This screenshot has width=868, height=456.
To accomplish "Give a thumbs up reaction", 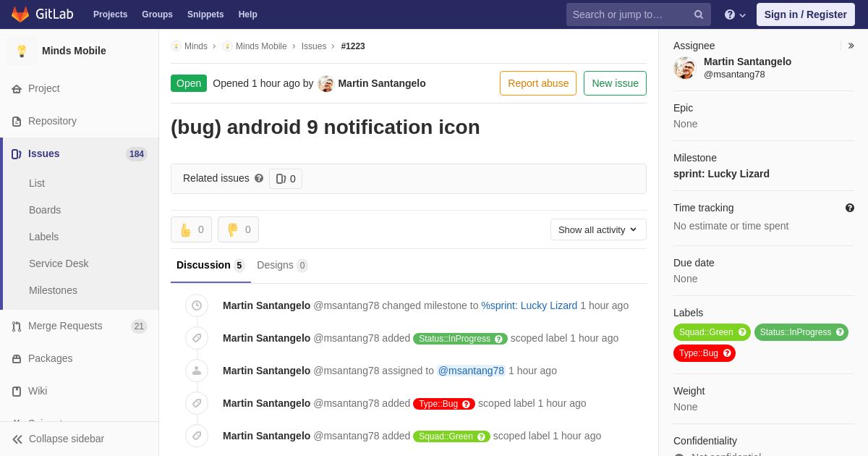I will coord(191,229).
